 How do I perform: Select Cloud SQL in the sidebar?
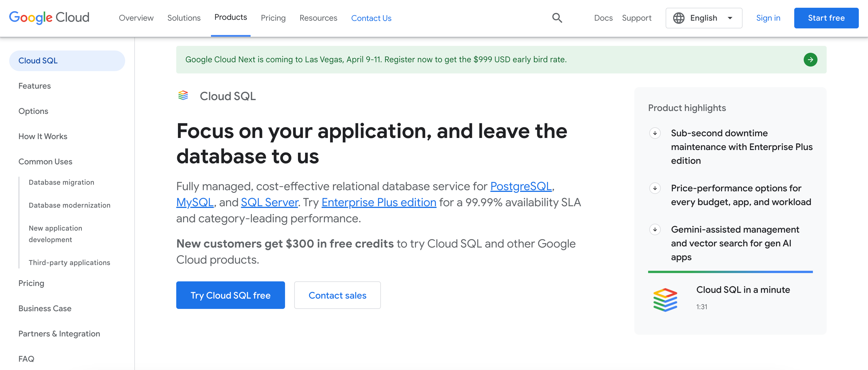pyautogui.click(x=67, y=61)
